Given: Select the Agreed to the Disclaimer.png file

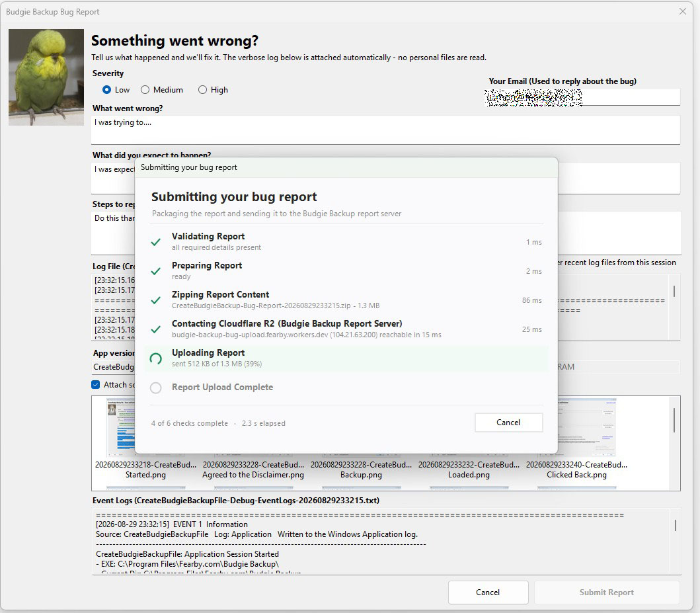Looking at the screenshot, I should click(253, 470).
